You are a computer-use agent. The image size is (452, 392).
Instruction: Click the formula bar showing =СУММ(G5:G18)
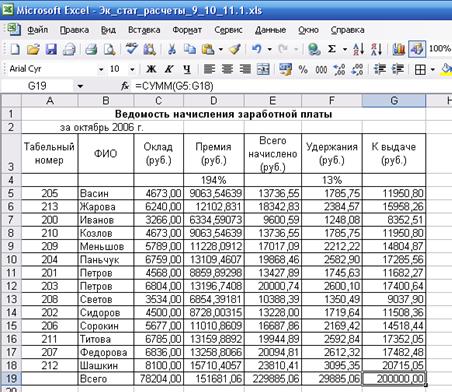[292, 86]
